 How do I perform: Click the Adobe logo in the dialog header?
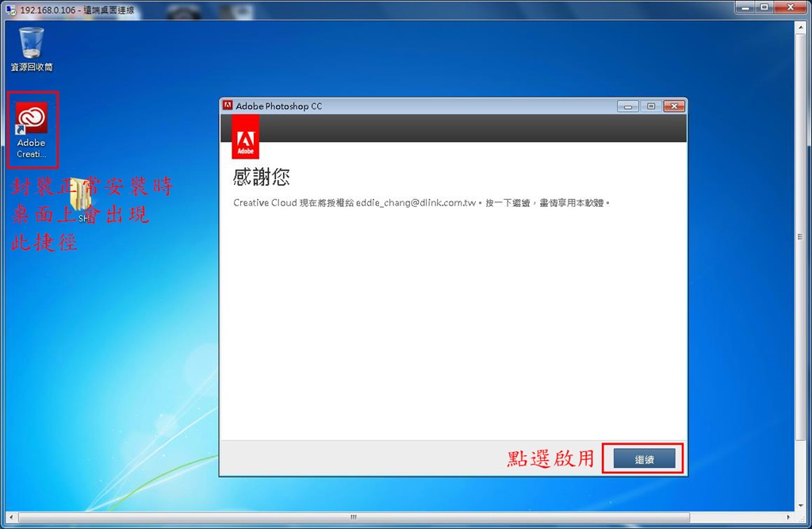click(246, 136)
